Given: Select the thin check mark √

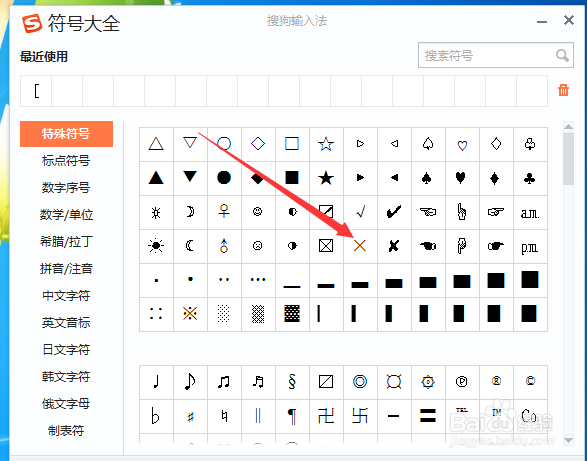Looking at the screenshot, I should (360, 212).
